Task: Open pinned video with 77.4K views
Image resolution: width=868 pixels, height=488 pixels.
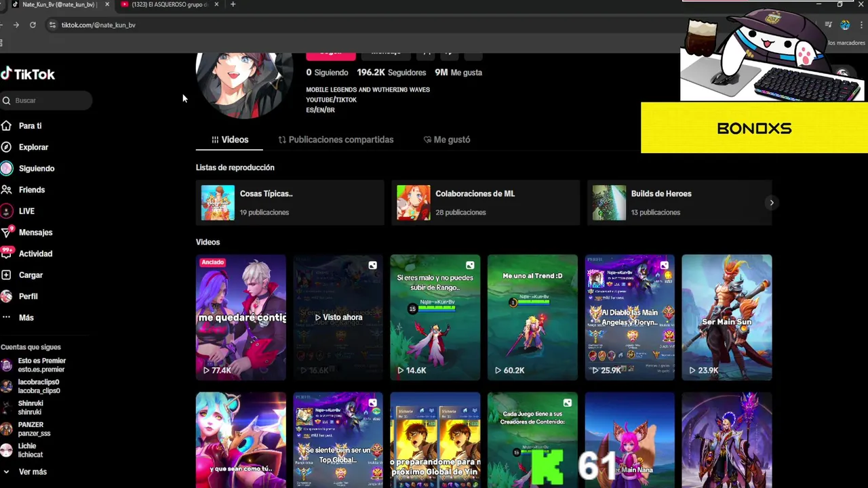Action: tap(241, 317)
